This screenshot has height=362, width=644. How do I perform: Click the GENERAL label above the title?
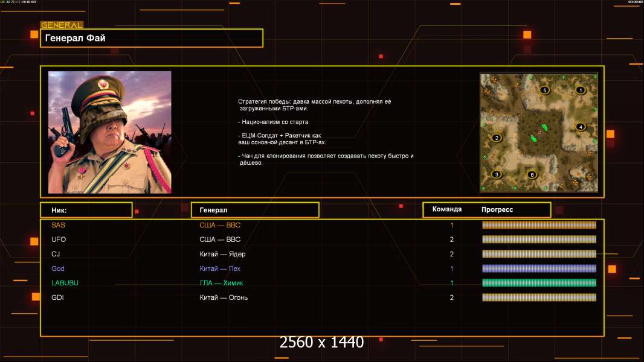(x=61, y=25)
